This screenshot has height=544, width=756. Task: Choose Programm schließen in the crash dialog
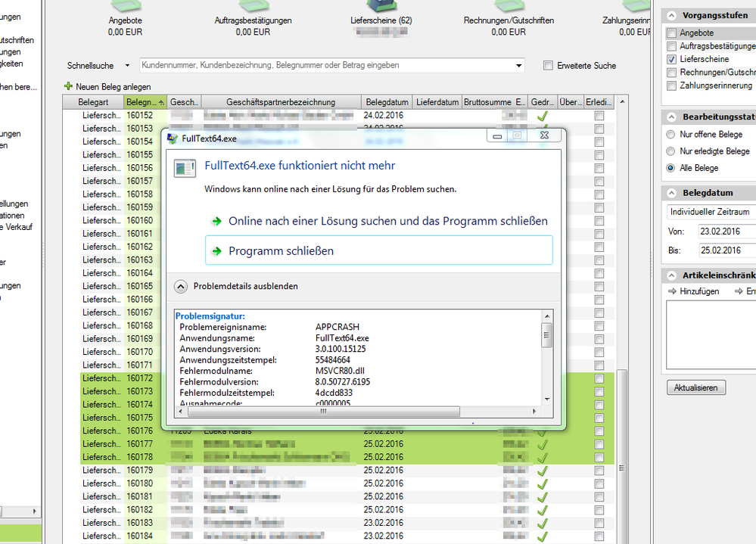(379, 250)
